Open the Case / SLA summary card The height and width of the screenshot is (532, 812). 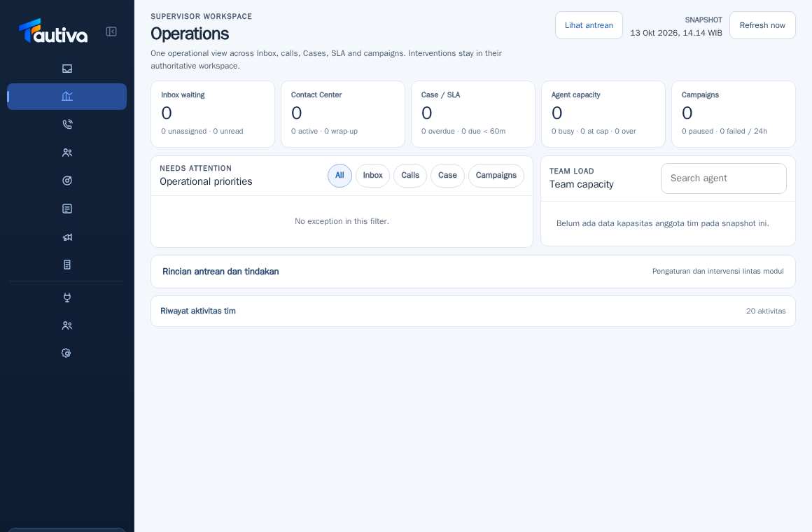[472, 114]
